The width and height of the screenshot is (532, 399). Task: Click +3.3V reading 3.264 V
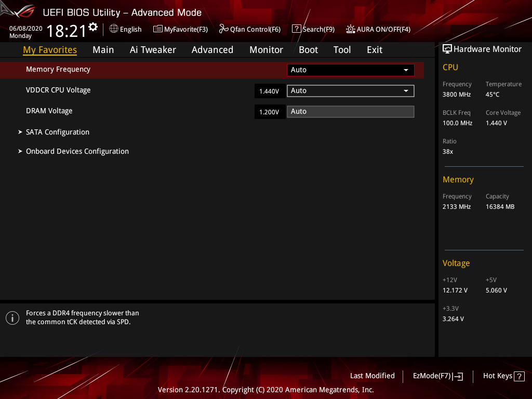pyautogui.click(x=453, y=319)
